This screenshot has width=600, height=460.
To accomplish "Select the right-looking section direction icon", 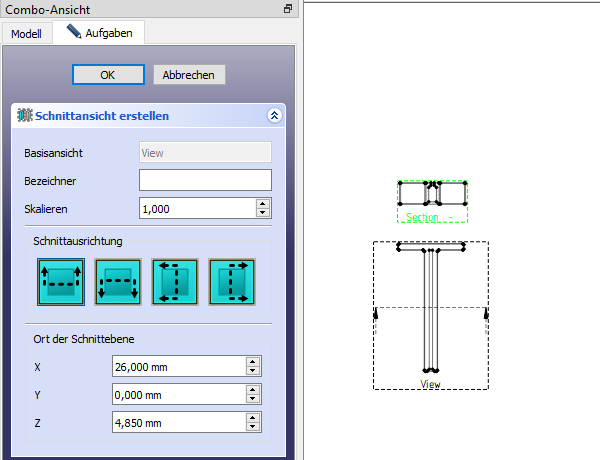I will pos(232,282).
